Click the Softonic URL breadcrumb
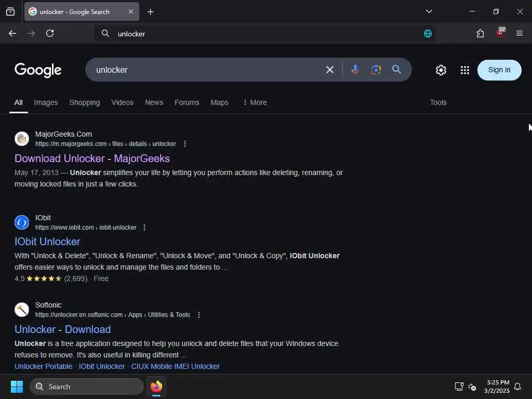This screenshot has height=399, width=532. click(113, 315)
